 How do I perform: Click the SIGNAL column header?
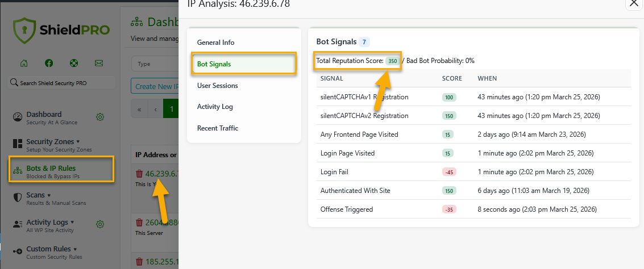click(331, 78)
